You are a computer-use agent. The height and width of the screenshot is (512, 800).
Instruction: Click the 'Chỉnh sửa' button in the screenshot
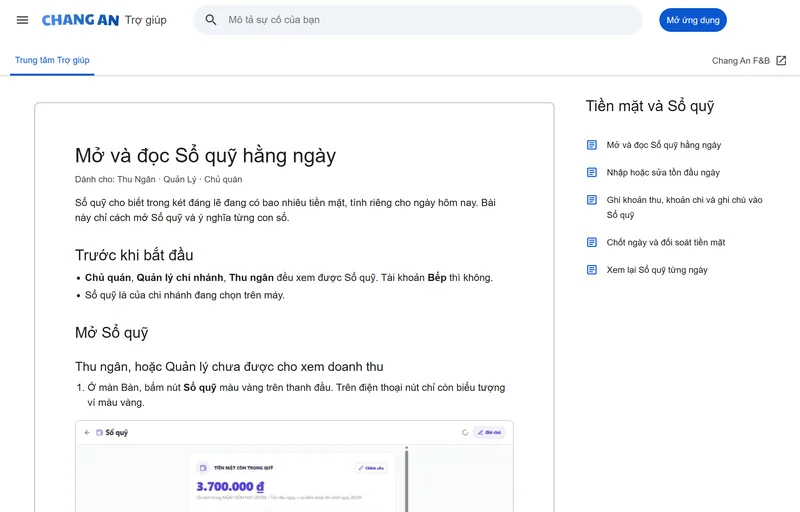371,468
